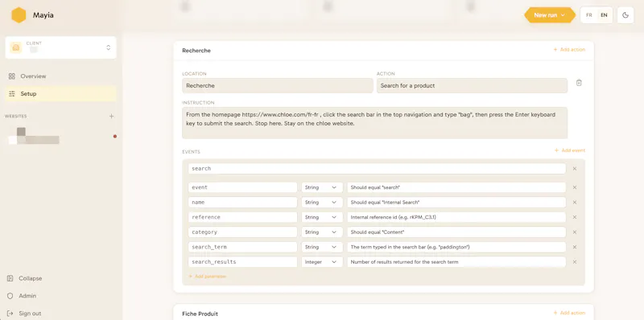Screen dimensions: 644x320
Task: Delete the Search for a product action
Action: (x=579, y=83)
